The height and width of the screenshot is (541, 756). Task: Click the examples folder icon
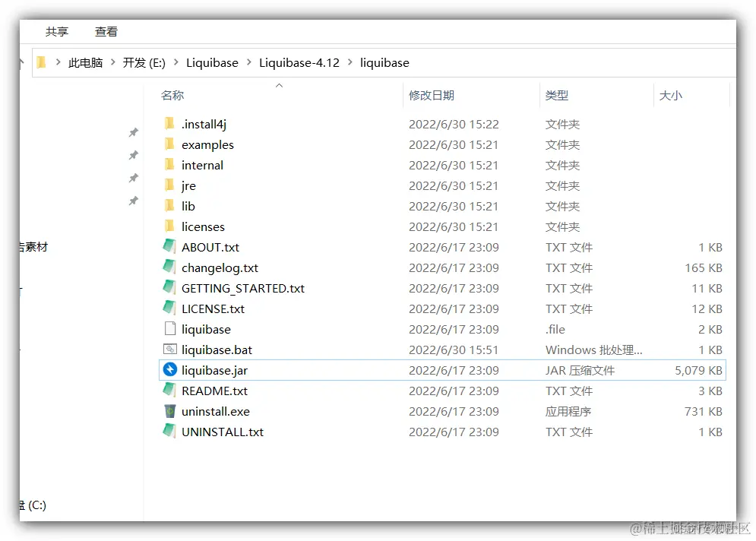pyautogui.click(x=169, y=144)
